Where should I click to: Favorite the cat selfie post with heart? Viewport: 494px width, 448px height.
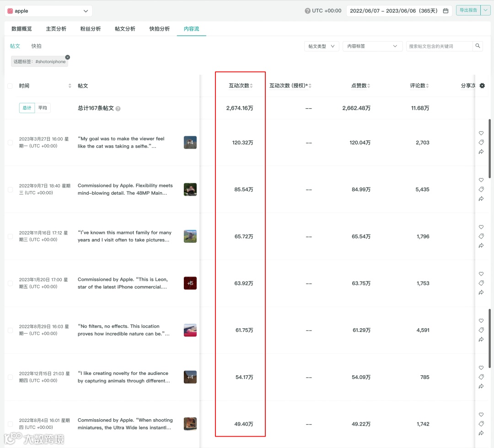(481, 133)
